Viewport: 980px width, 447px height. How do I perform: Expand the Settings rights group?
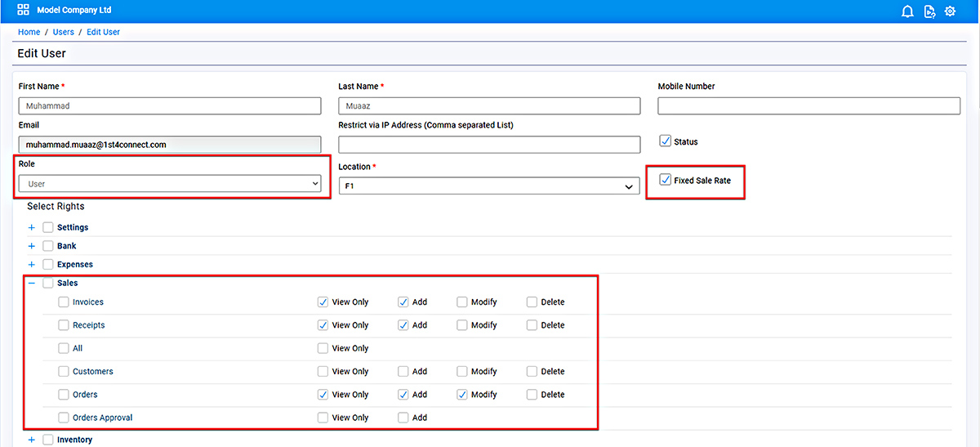(32, 228)
